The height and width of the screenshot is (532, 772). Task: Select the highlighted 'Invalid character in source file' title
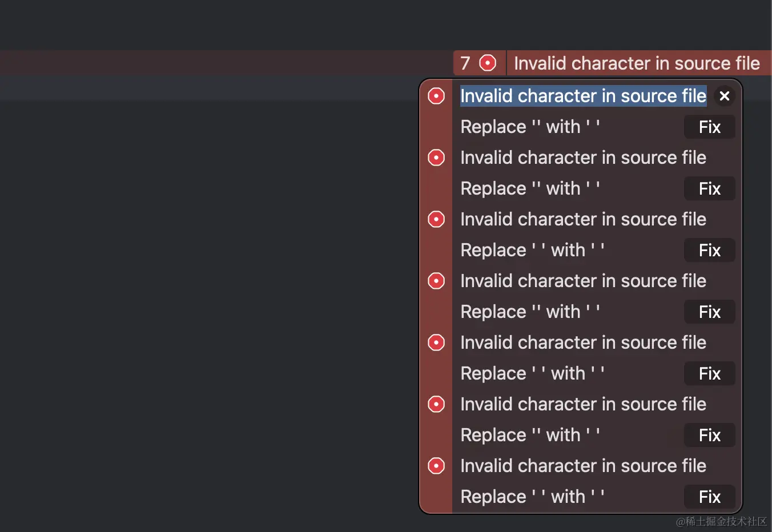(x=583, y=96)
